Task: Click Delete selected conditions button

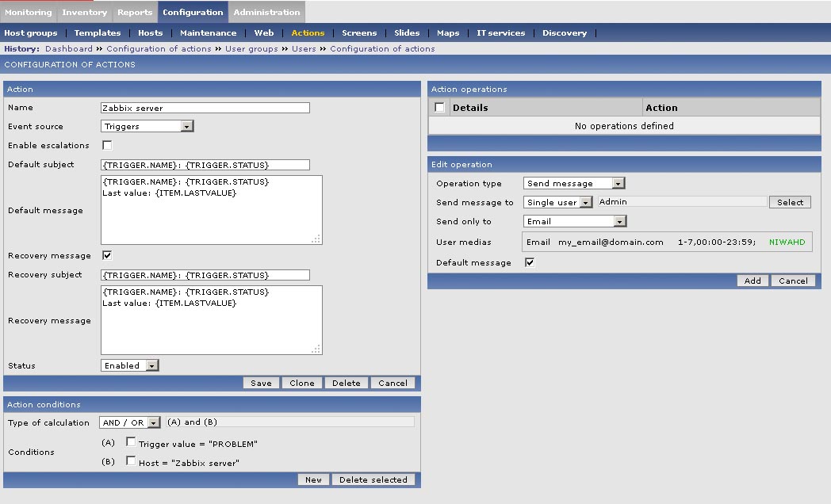Action: click(x=373, y=479)
